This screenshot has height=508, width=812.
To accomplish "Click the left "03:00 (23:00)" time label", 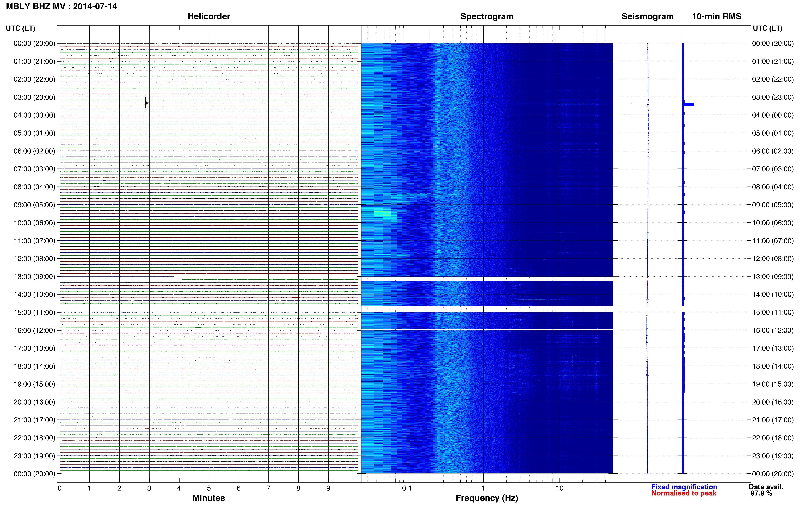I will pos(34,97).
